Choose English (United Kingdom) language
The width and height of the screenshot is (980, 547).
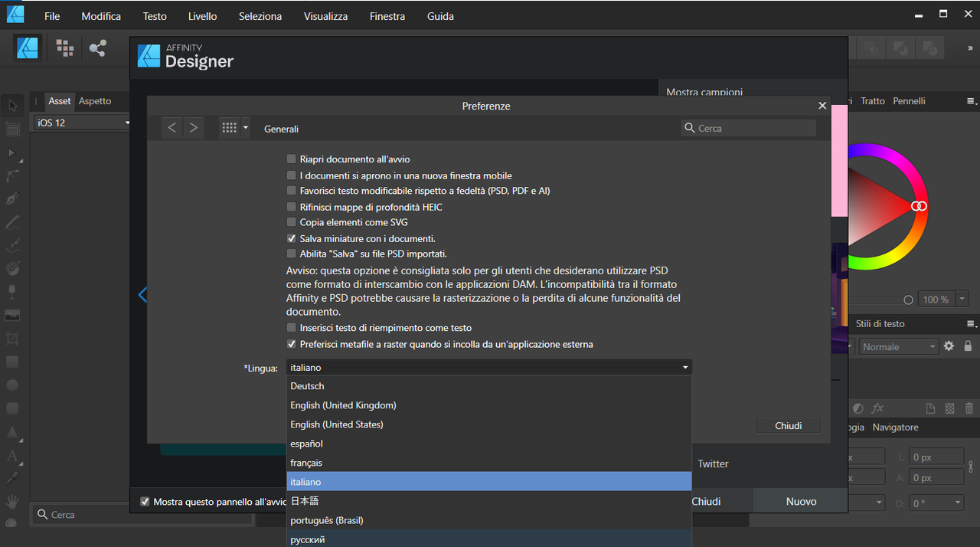pos(488,405)
